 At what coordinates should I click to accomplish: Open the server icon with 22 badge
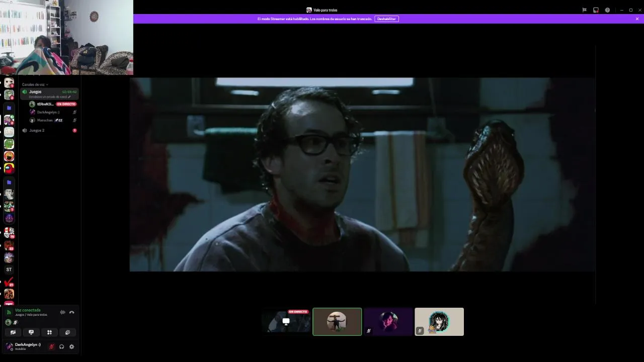click(x=9, y=245)
